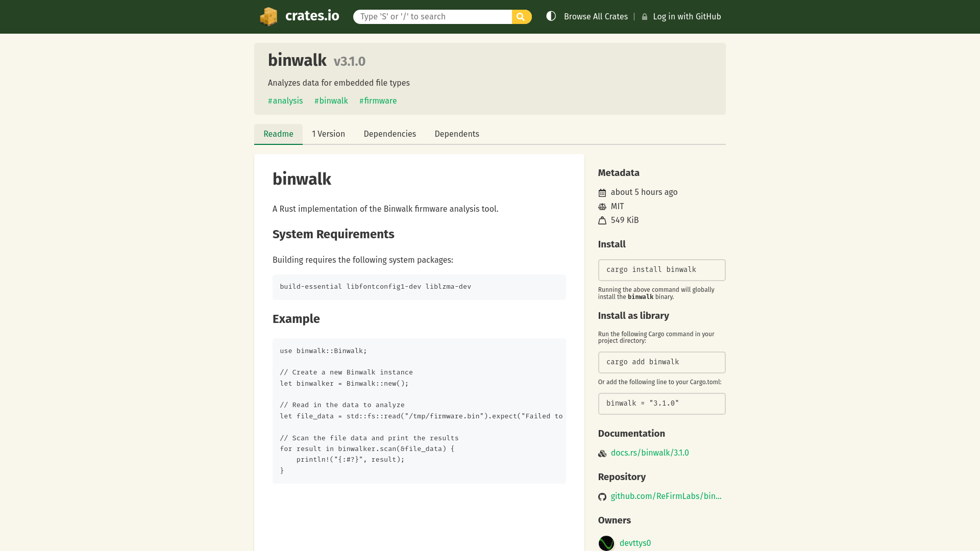Click the 'for result in binwalker.scan' line
Viewport: 980px width, 551px height.
(x=367, y=449)
